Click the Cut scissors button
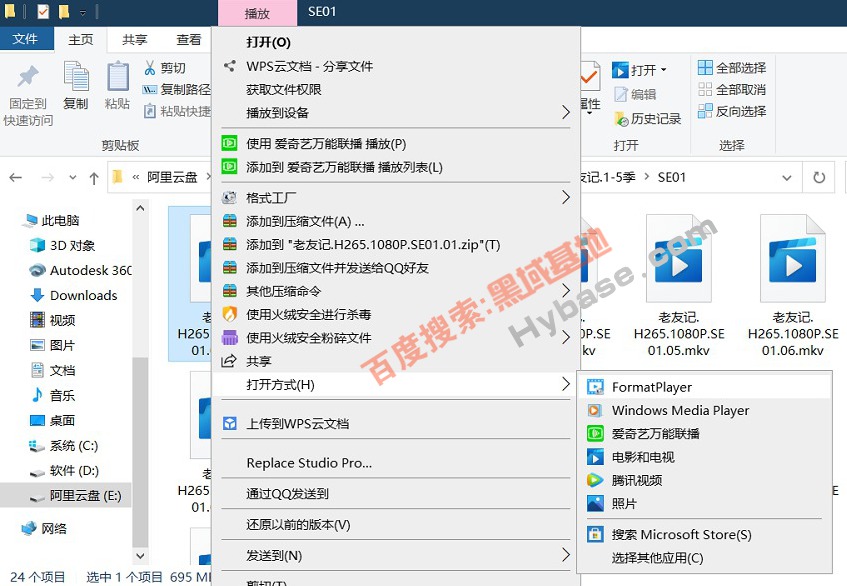847x586 pixels. coord(165,68)
